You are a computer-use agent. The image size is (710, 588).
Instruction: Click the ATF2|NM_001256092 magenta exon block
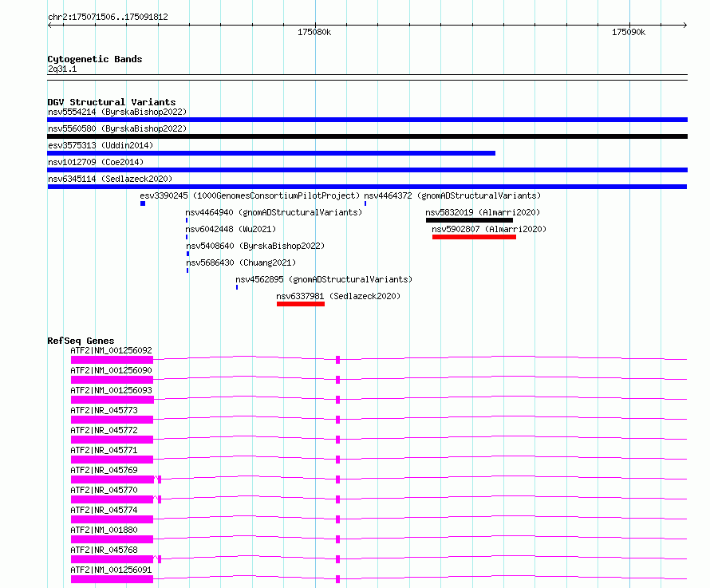(x=112, y=360)
